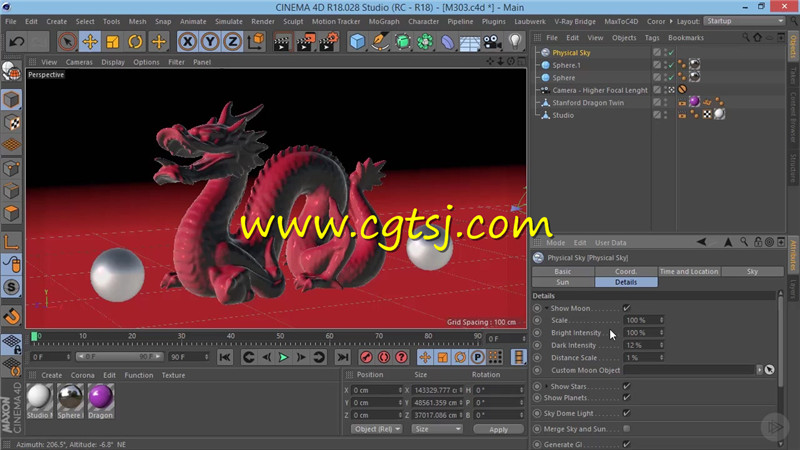
Task: Select Camera - Higher Focal Lenght object
Action: coord(600,90)
